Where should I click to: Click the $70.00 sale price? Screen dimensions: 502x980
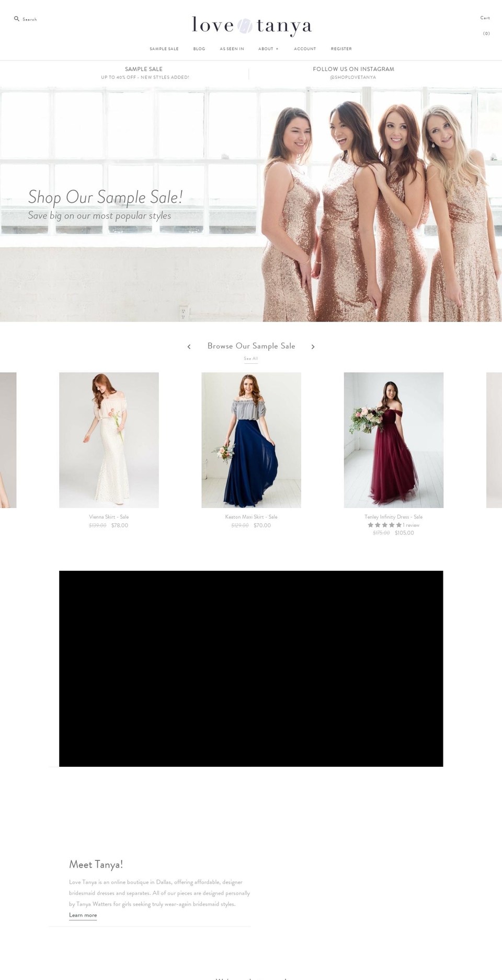pos(262,525)
